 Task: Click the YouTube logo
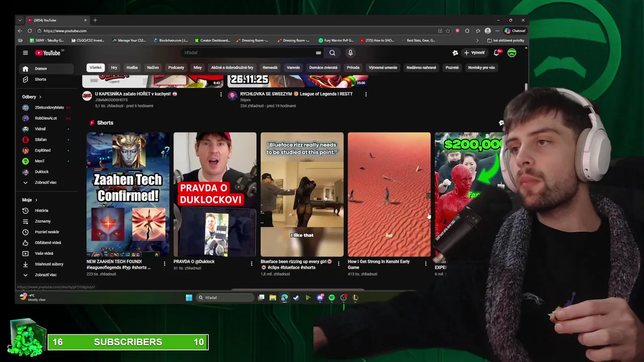48,53
